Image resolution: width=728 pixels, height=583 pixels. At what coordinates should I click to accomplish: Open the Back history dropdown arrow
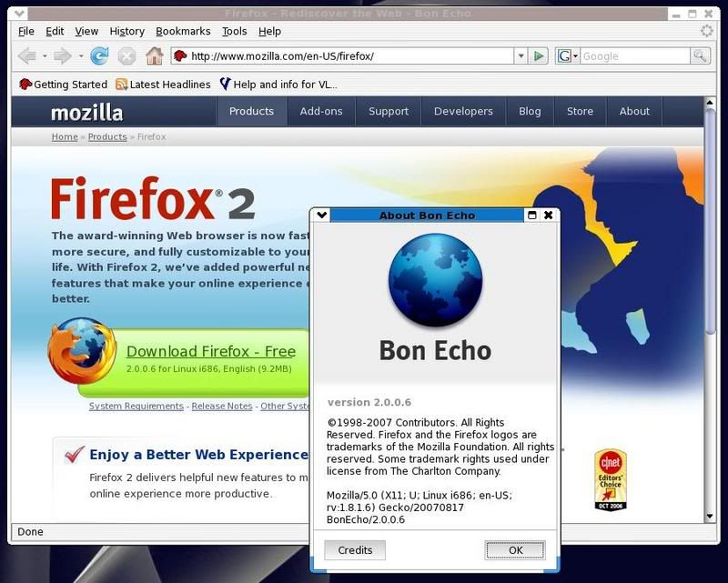coord(45,56)
